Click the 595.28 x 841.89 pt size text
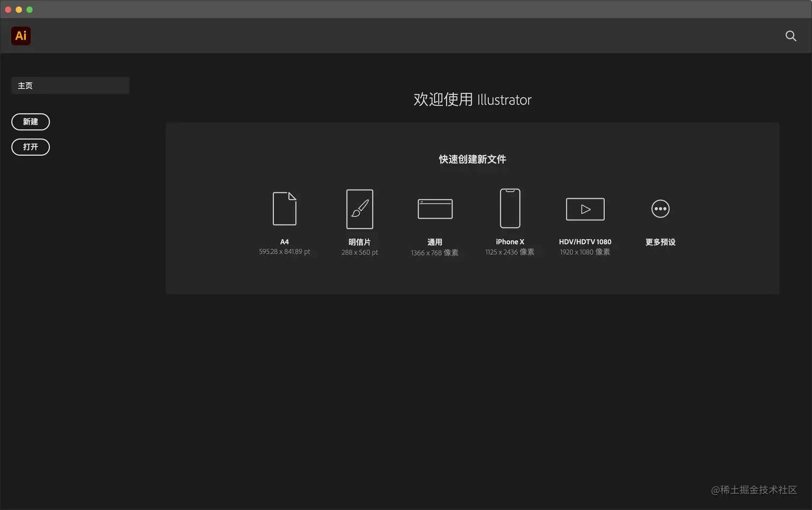 tap(285, 252)
